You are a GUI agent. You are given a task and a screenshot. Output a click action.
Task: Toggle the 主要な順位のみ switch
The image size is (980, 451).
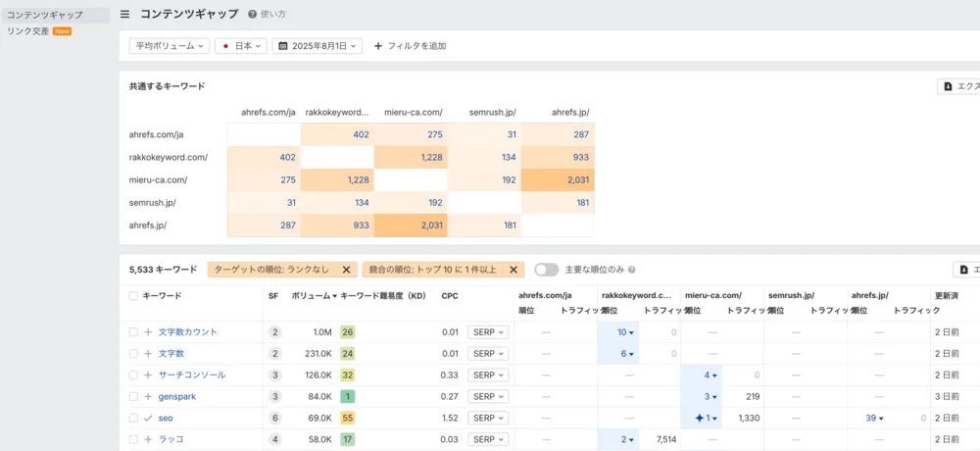(x=546, y=270)
